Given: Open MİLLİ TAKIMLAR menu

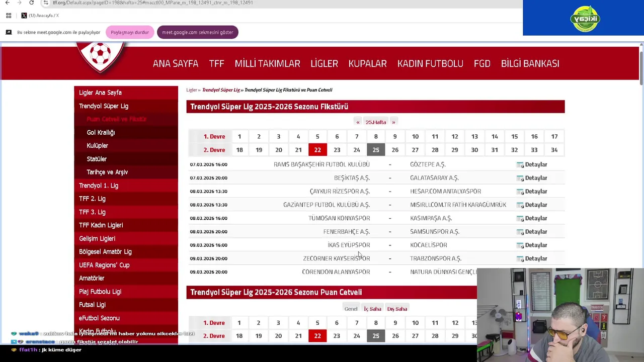Looking at the screenshot, I should tap(267, 63).
